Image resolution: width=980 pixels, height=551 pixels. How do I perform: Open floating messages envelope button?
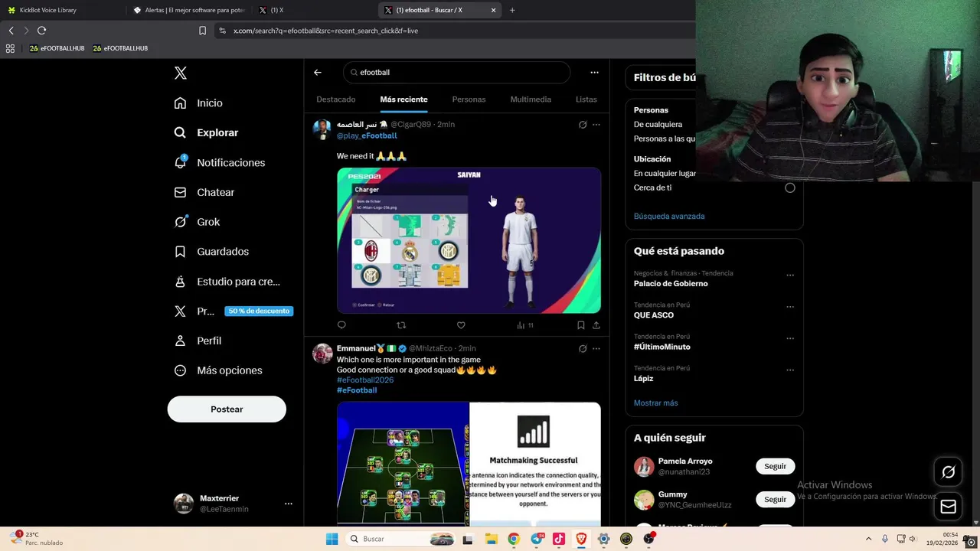pyautogui.click(x=948, y=507)
